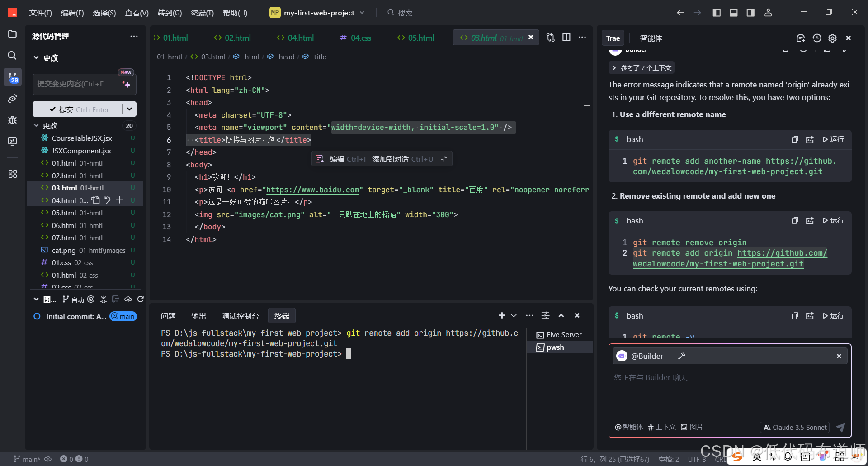Publish branch using cloud upload icon
Viewport: 868px width, 466px height.
click(128, 299)
